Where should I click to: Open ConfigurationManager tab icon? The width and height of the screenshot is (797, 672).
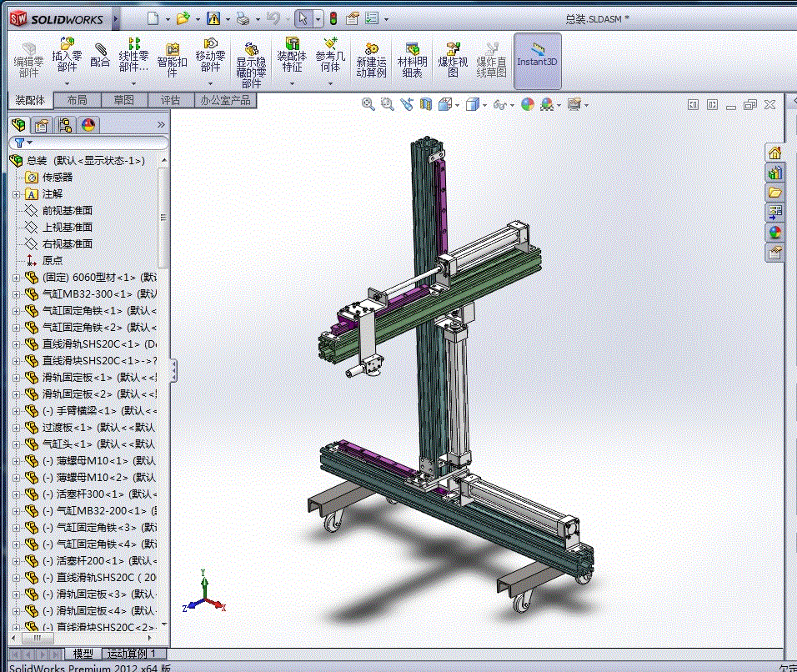[x=65, y=125]
